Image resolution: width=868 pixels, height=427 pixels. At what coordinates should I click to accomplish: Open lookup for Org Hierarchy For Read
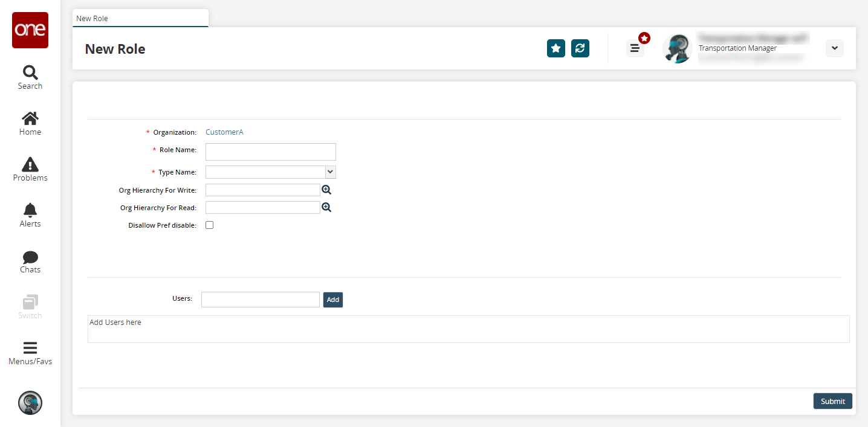(x=326, y=207)
